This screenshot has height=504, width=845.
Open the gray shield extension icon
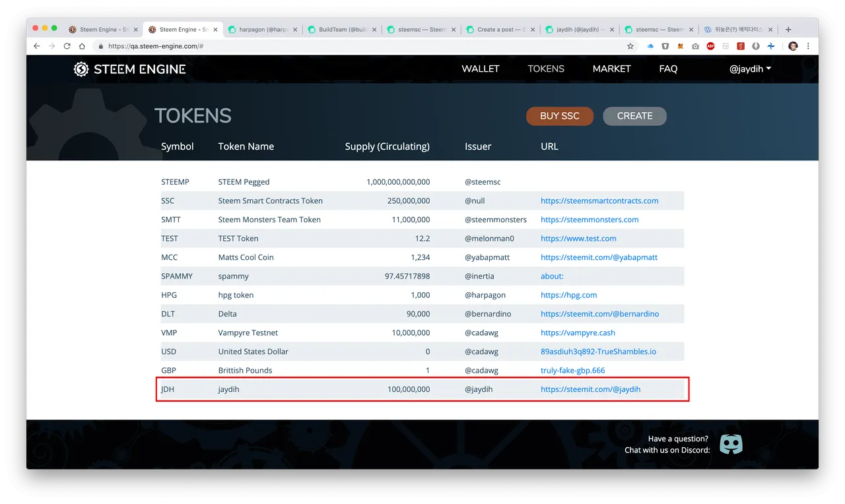(665, 46)
